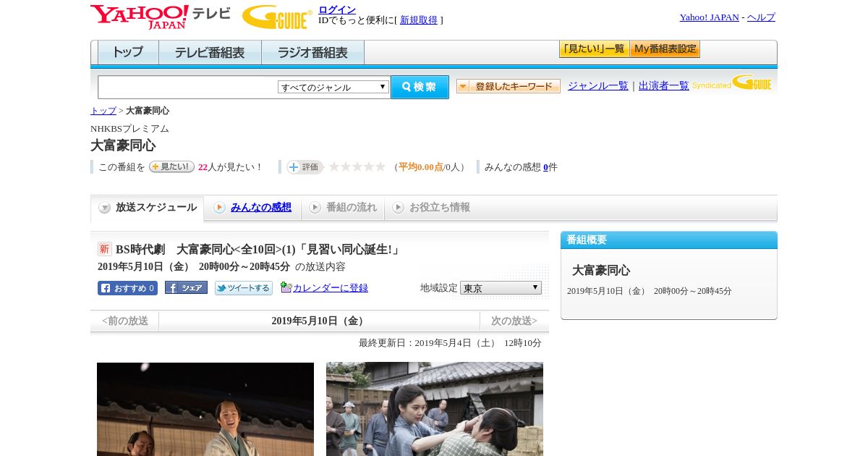Click the 新 badge icon
The width and height of the screenshot is (868, 456).
tap(105, 249)
